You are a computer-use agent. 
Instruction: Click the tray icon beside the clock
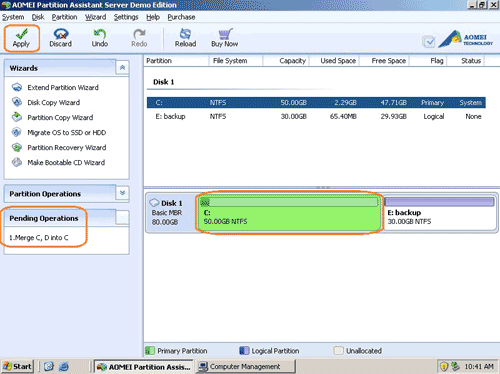(455, 367)
